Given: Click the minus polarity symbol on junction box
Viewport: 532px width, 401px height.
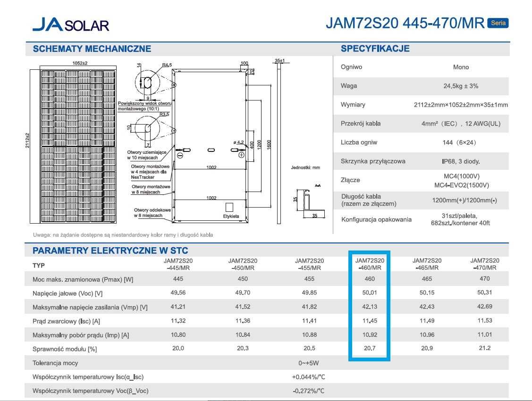Looking at the screenshot, I should pos(180,156).
